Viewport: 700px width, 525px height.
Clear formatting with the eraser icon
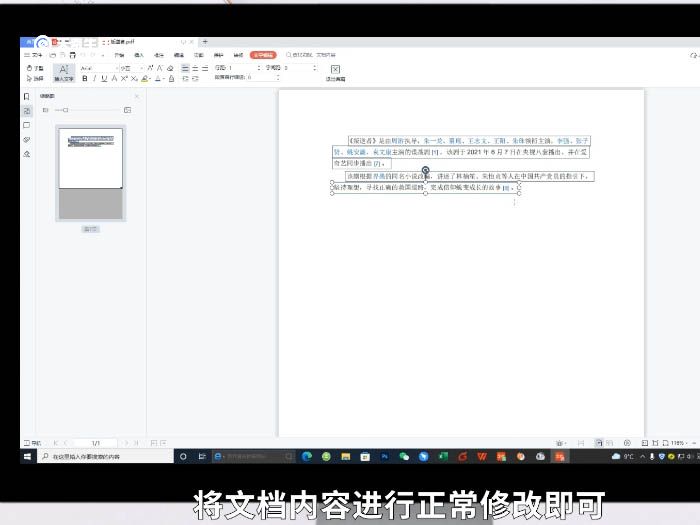[170, 68]
